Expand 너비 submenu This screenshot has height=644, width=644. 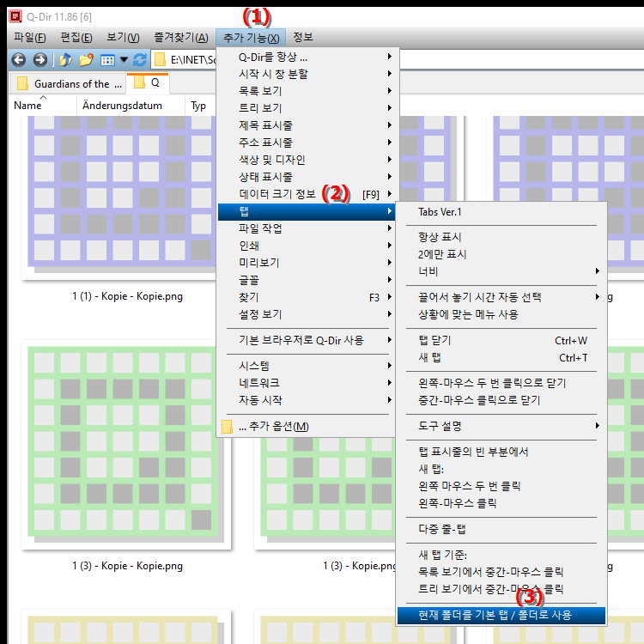click(x=501, y=271)
